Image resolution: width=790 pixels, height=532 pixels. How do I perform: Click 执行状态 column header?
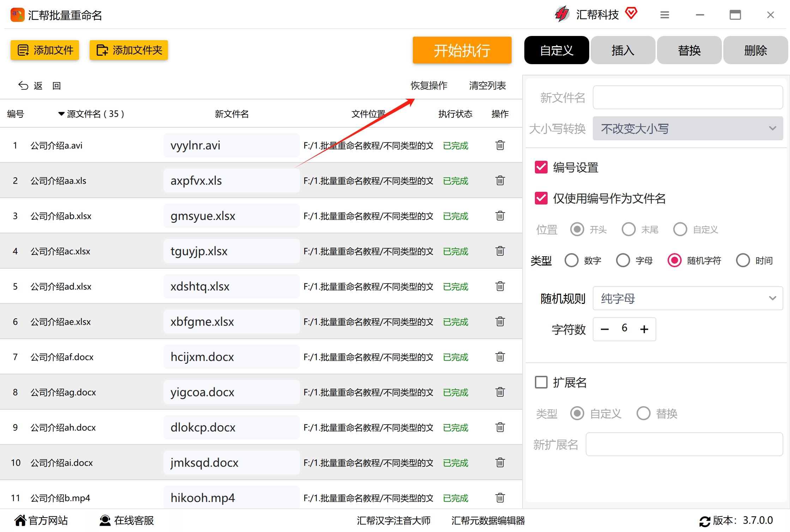coord(455,114)
